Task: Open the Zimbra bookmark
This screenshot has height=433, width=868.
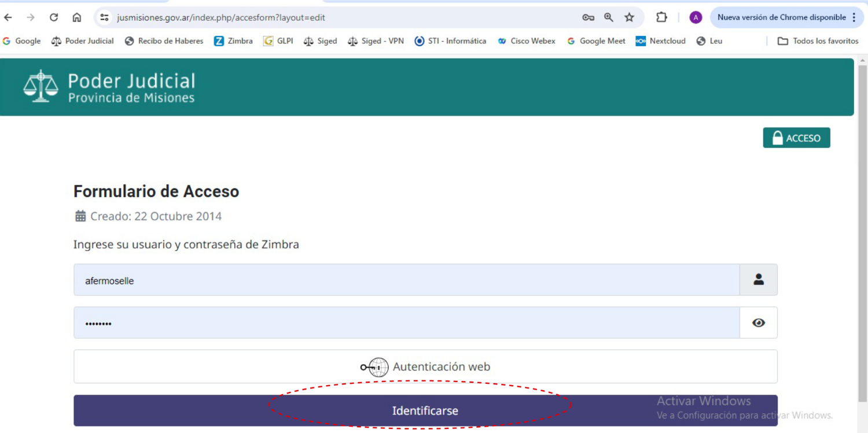Action: [233, 41]
